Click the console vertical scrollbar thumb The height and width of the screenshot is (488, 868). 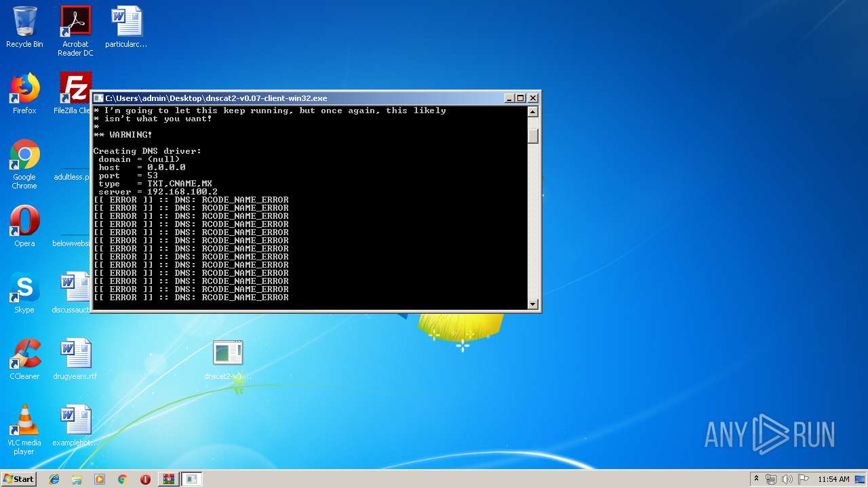tap(533, 135)
